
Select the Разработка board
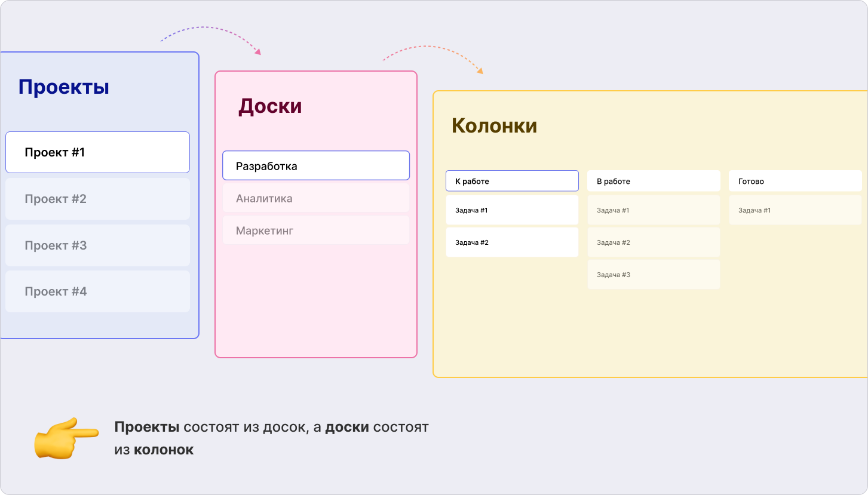315,166
